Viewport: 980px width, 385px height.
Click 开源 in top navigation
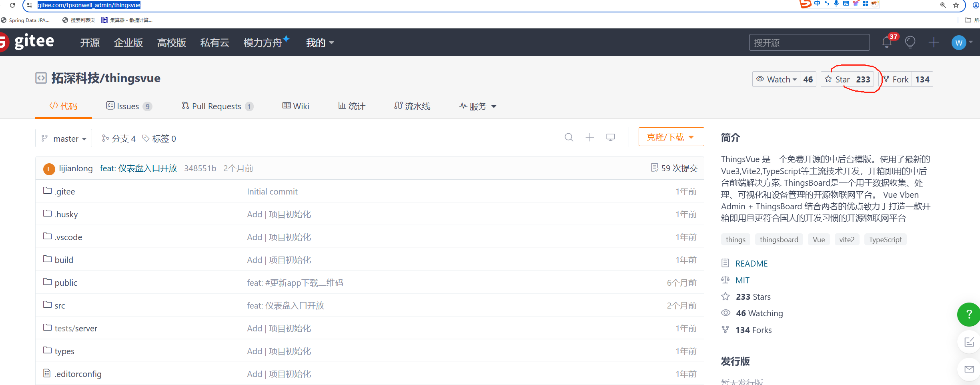tap(90, 42)
